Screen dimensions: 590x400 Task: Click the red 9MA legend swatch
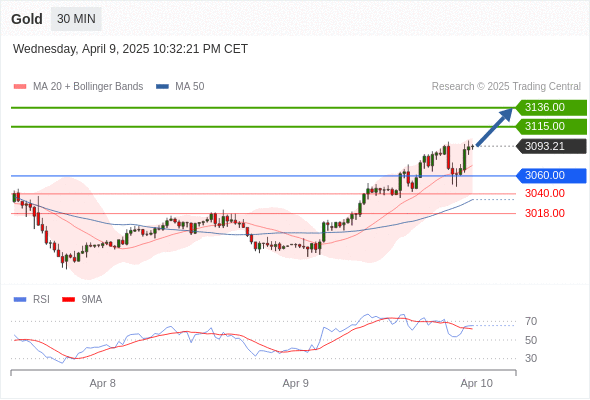(68, 300)
